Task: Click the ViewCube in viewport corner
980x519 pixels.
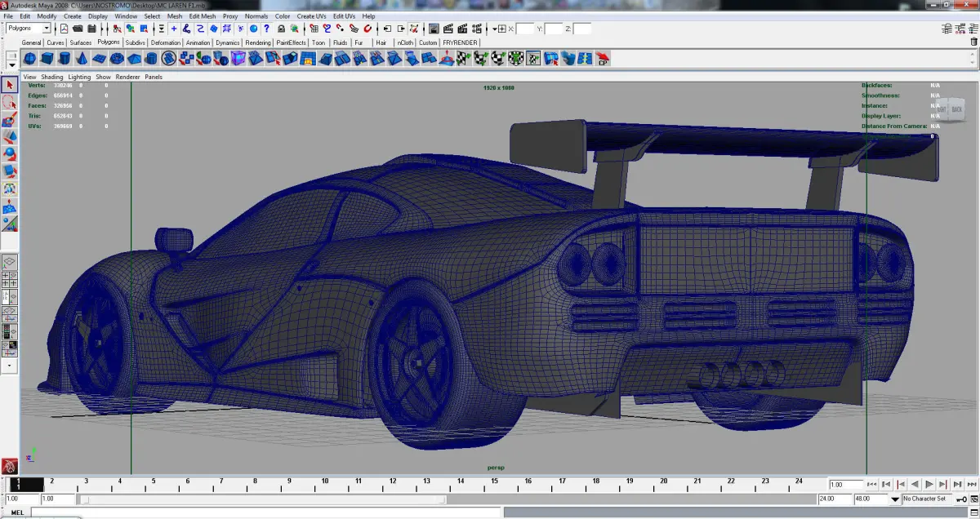Action: coord(949,109)
